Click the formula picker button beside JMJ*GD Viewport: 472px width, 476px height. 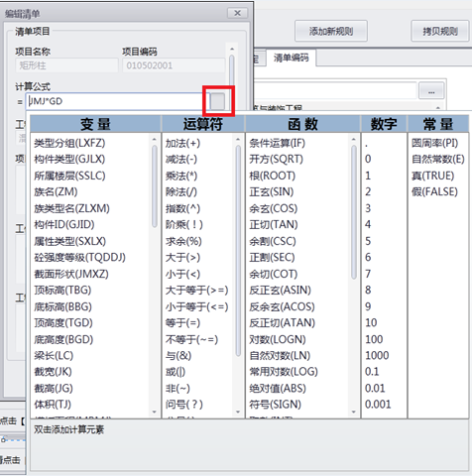coord(218,101)
